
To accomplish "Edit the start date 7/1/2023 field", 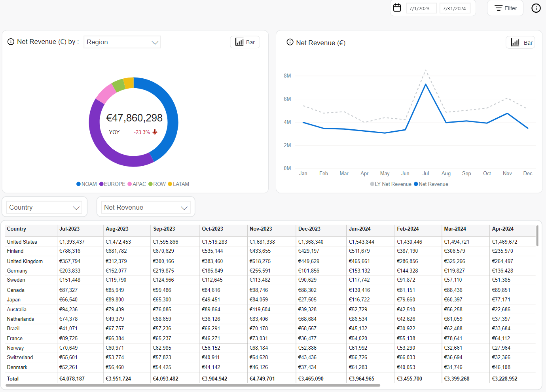I will click(421, 8).
